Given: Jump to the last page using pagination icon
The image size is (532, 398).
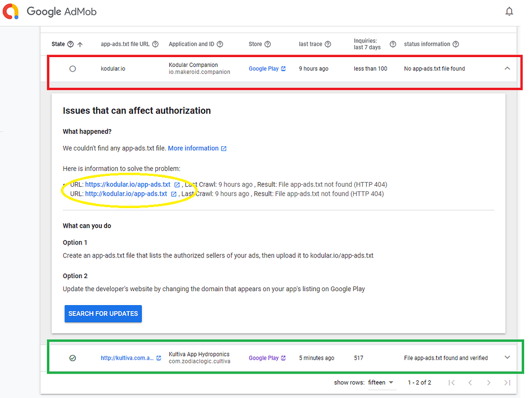Looking at the screenshot, I should pyautogui.click(x=507, y=382).
